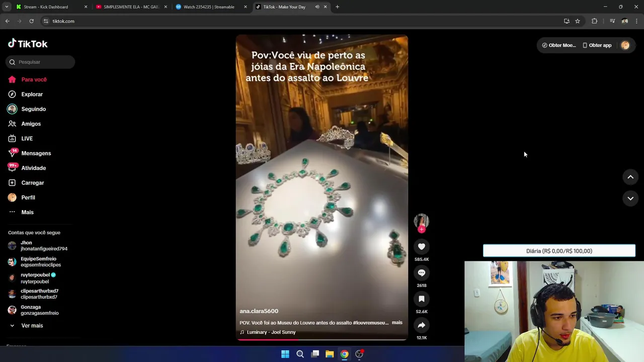The width and height of the screenshot is (644, 362).
Task: Open the Explorar page
Action: (26, 94)
